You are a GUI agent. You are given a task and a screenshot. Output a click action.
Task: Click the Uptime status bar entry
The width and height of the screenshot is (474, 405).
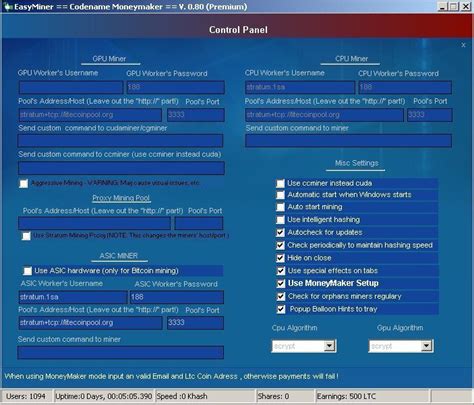(104, 397)
